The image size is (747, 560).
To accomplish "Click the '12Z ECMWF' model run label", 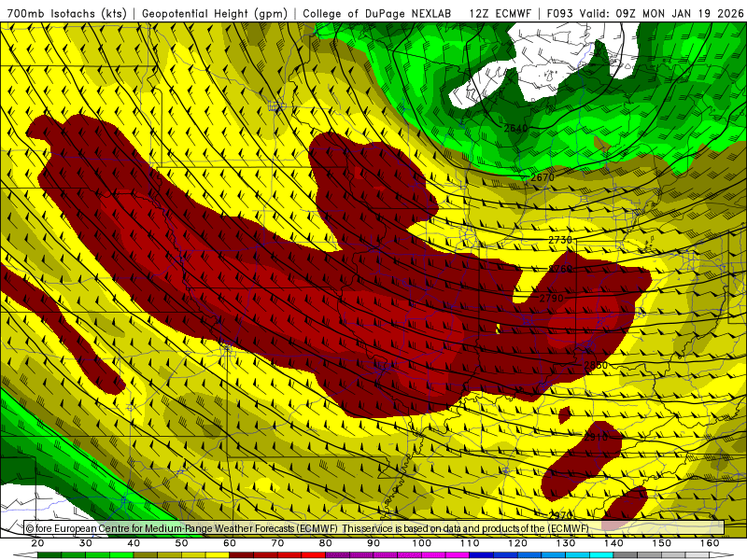I will 500,14.
